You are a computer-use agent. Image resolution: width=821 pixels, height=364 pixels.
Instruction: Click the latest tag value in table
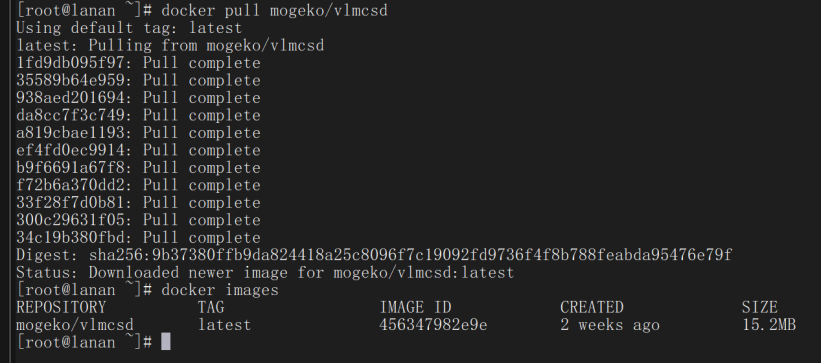[224, 325]
